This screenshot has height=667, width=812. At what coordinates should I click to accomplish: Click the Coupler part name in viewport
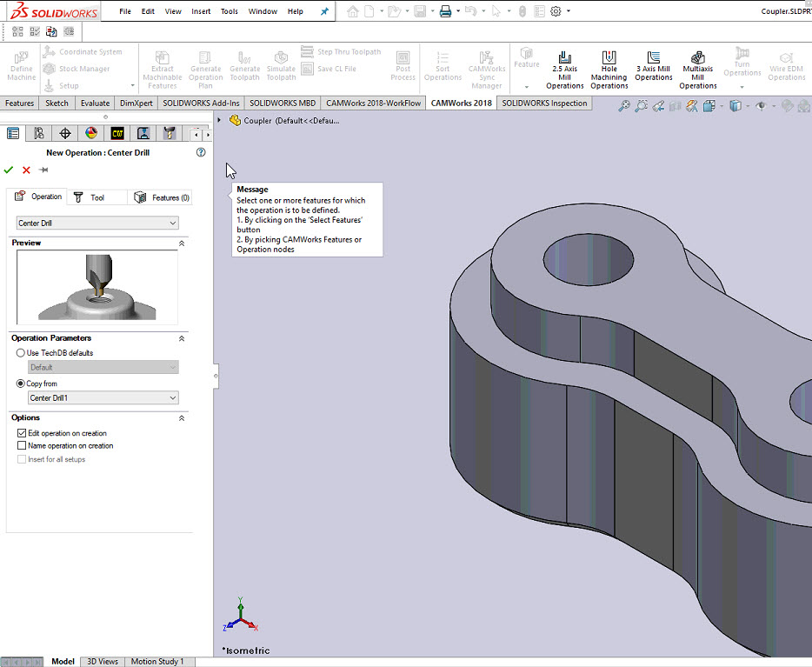tap(291, 121)
